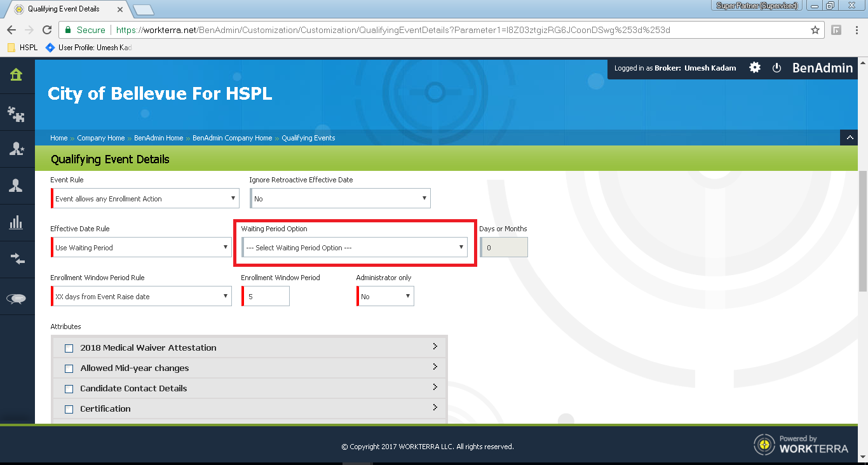Open the Effective Date Rule dropdown
This screenshot has width=868, height=465.
[x=141, y=247]
